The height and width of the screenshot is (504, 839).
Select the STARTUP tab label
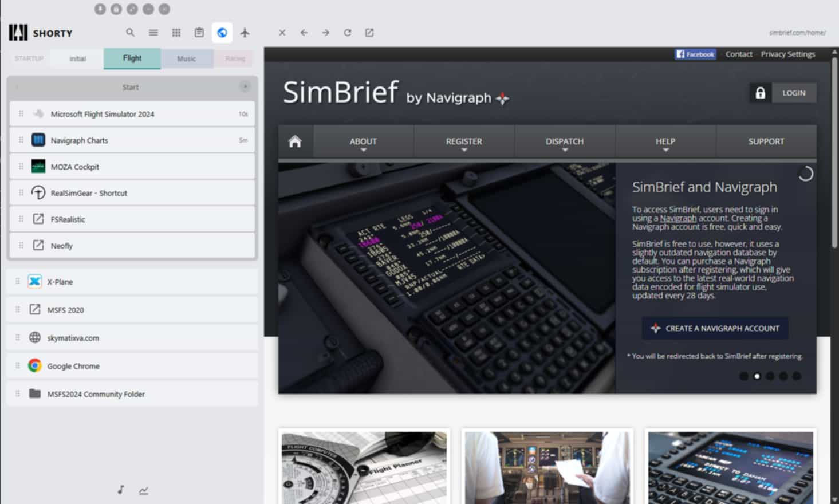(x=29, y=58)
